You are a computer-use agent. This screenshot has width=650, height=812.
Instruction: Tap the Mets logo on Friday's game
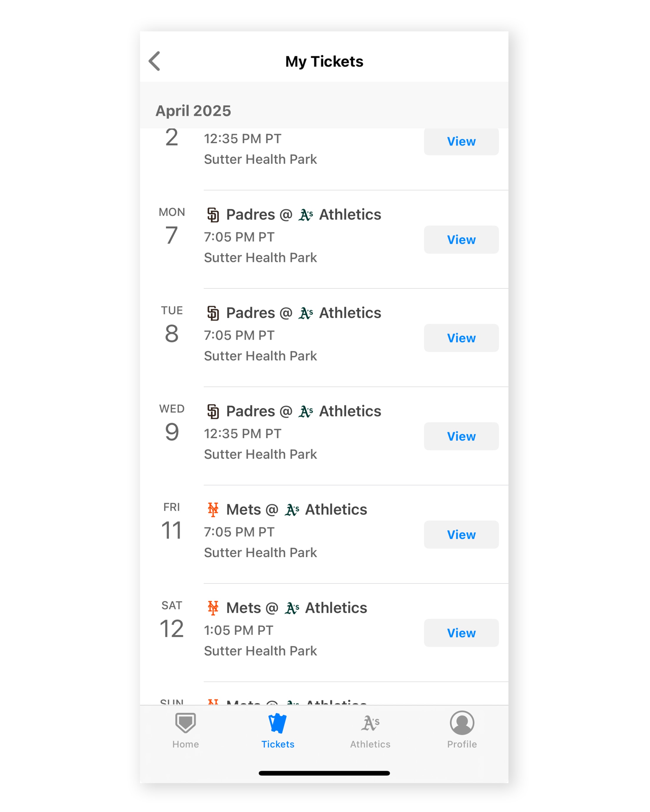pyautogui.click(x=213, y=510)
